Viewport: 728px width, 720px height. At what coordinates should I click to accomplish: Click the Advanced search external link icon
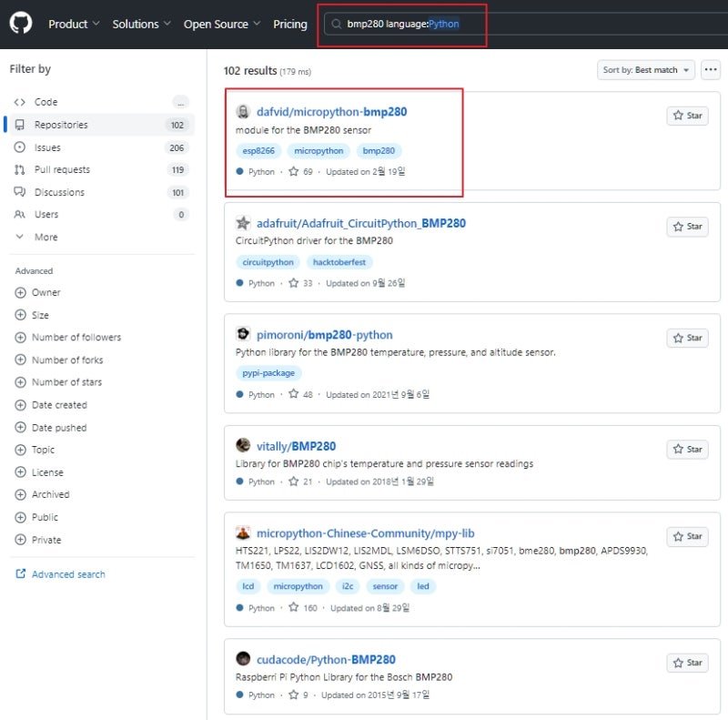tap(20, 573)
